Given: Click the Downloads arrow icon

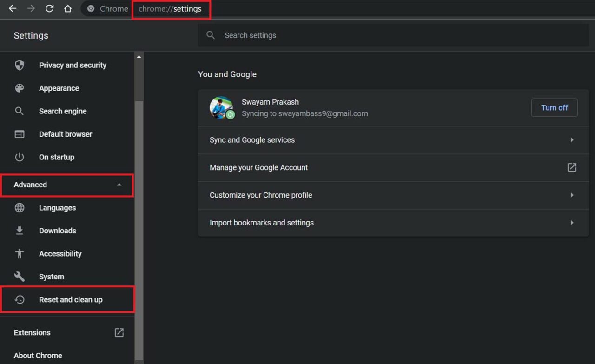Looking at the screenshot, I should click(20, 231).
